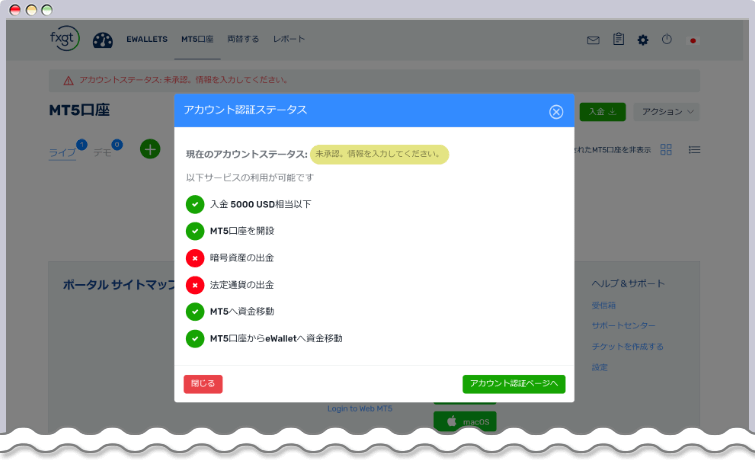755x460 pixels.
Task: Click the 入金 5000 USD相当以下 text
Action: [x=260, y=204]
